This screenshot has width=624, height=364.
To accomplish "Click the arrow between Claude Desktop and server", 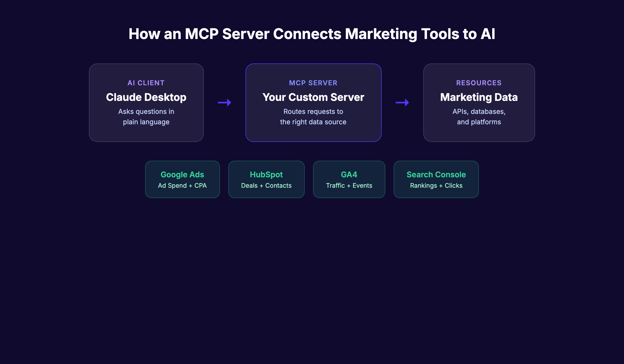I will pyautogui.click(x=224, y=103).
